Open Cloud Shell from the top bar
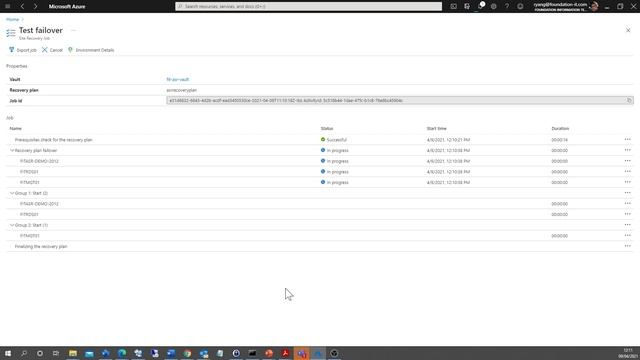 tap(453, 7)
